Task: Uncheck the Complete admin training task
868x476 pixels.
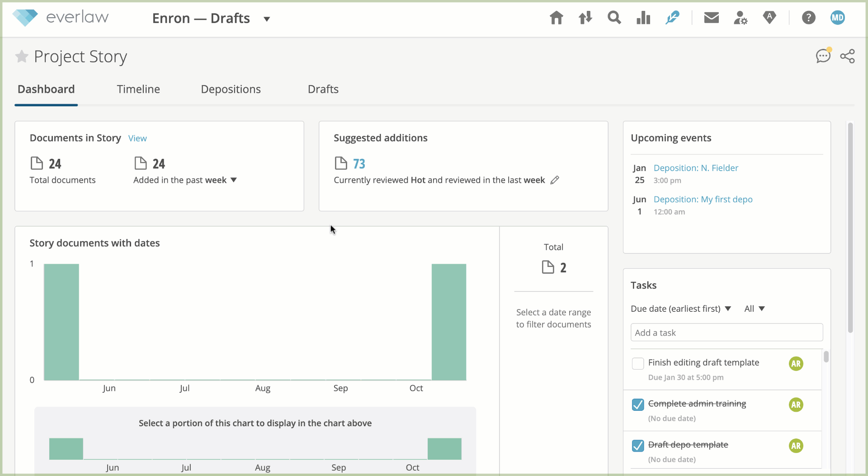Action: click(x=638, y=405)
